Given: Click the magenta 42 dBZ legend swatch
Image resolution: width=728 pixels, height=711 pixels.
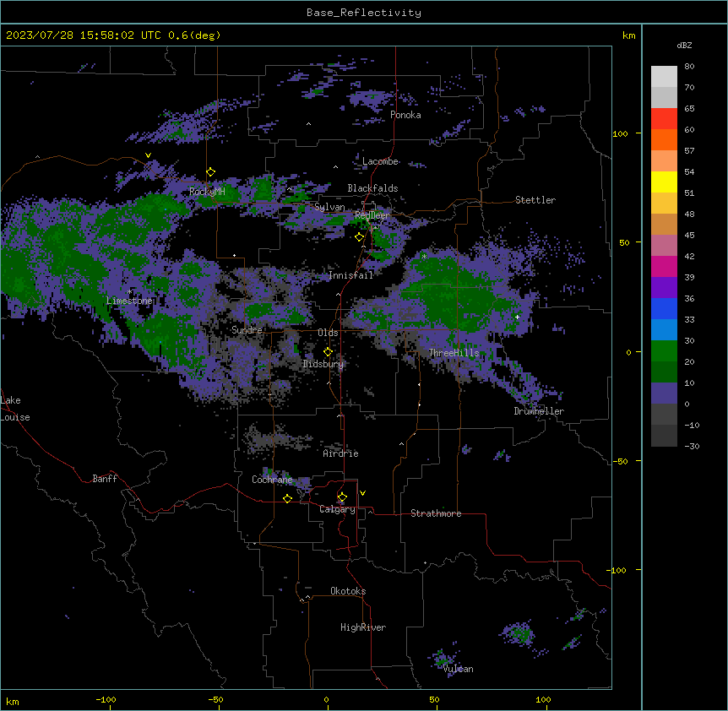Looking at the screenshot, I should (664, 266).
